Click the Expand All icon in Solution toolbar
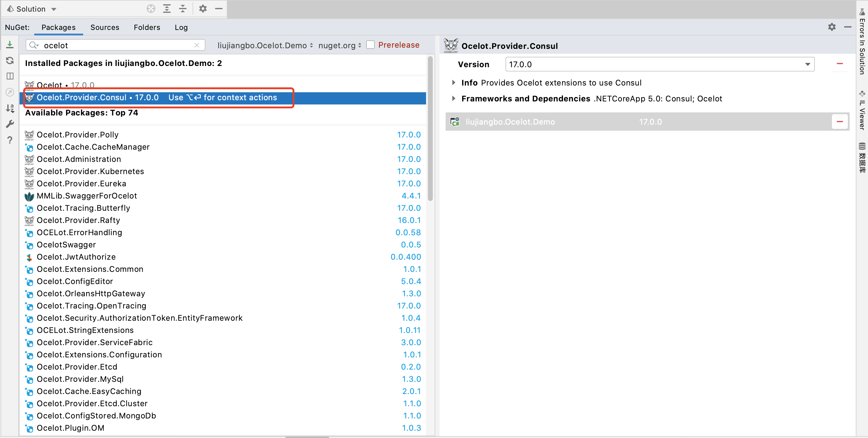The width and height of the screenshot is (868, 438). coord(167,9)
